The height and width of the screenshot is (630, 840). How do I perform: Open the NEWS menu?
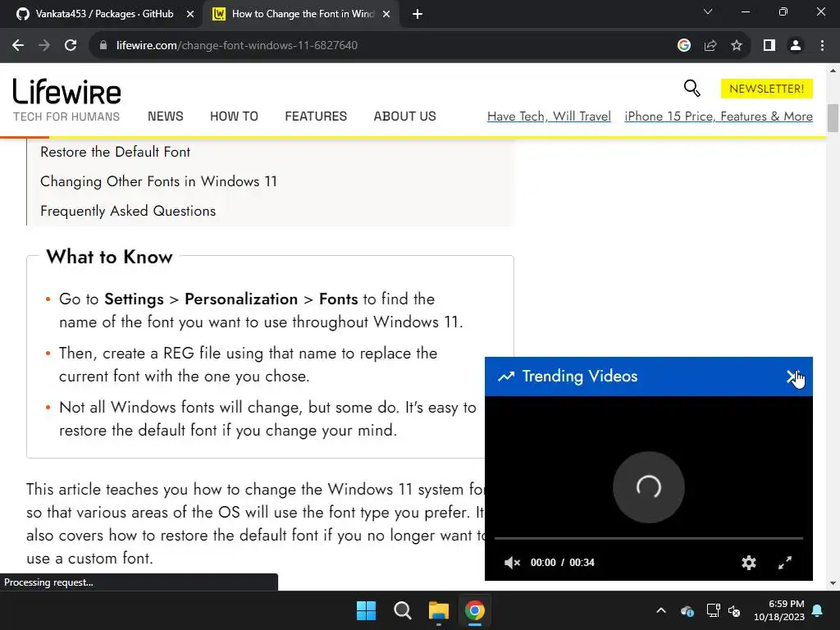[166, 116]
